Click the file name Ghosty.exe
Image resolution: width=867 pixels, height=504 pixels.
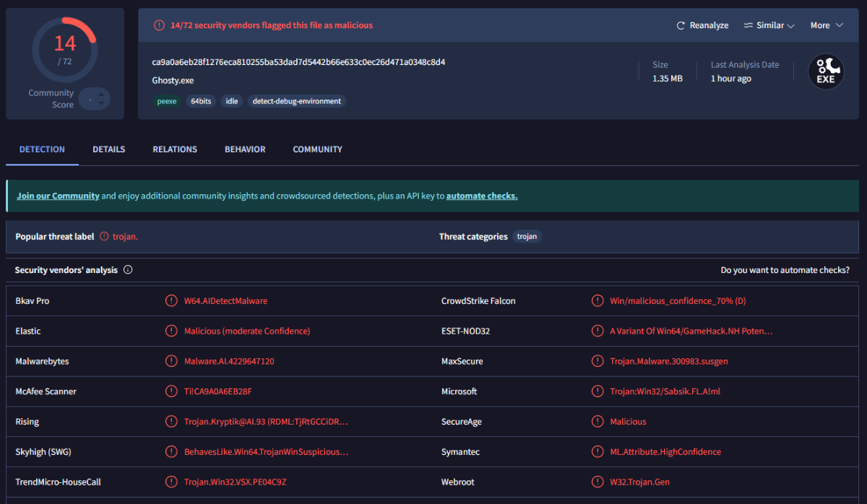tap(173, 81)
